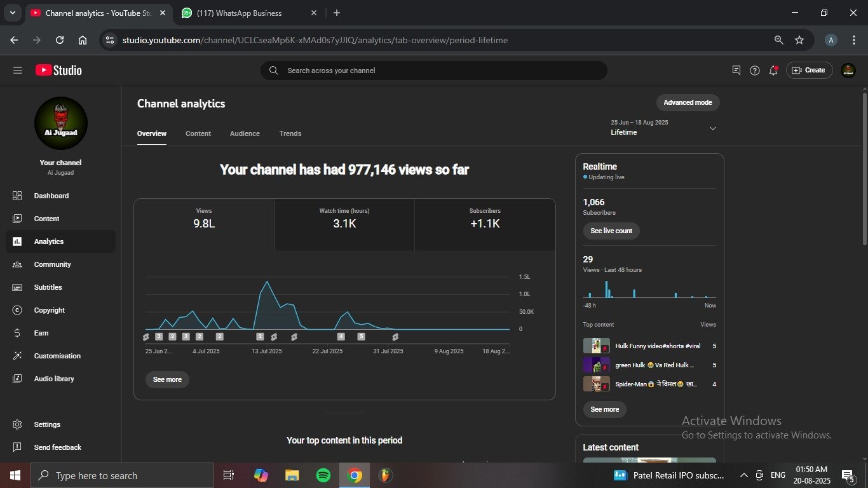Open the Customisation wand icon
Viewport: 868px width, 488px height.
click(17, 356)
